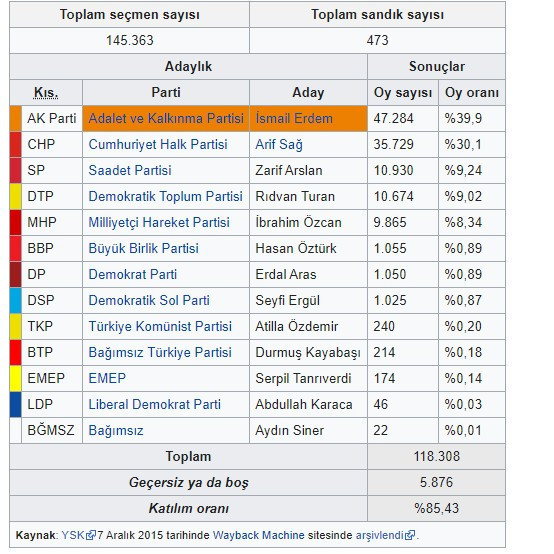Open the Liberal Demokrat Parti link

tap(154, 404)
